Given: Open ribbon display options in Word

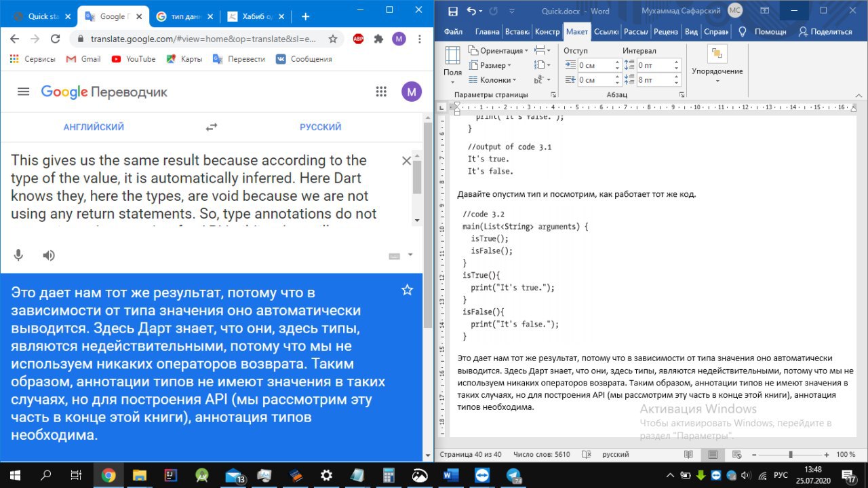Looking at the screenshot, I should coord(766,10).
